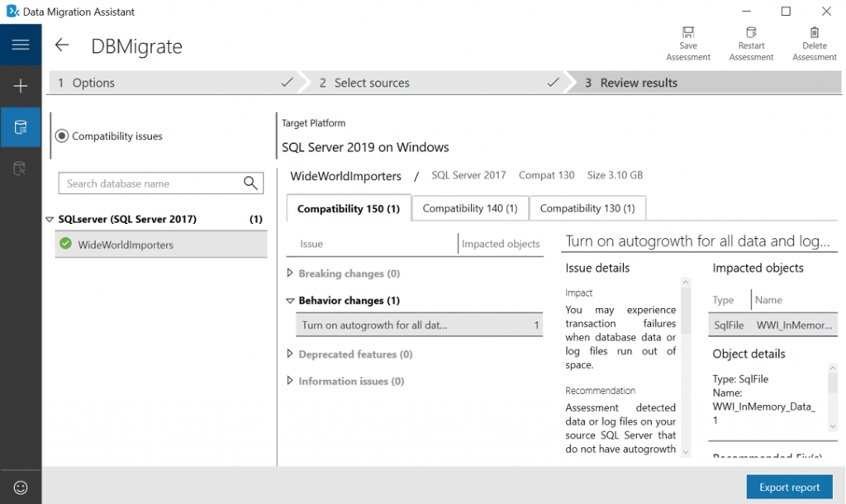Open feedback via the smiley icon
This screenshot has width=846, height=504.
pyautogui.click(x=20, y=487)
